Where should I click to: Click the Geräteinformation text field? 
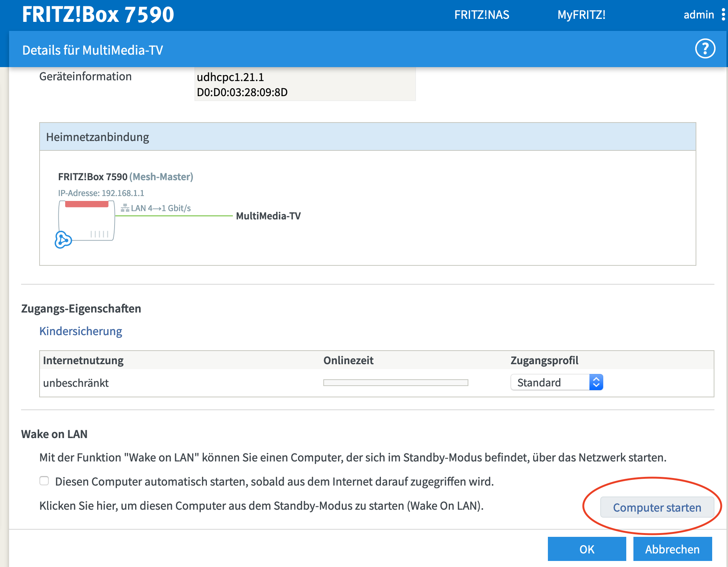(304, 84)
